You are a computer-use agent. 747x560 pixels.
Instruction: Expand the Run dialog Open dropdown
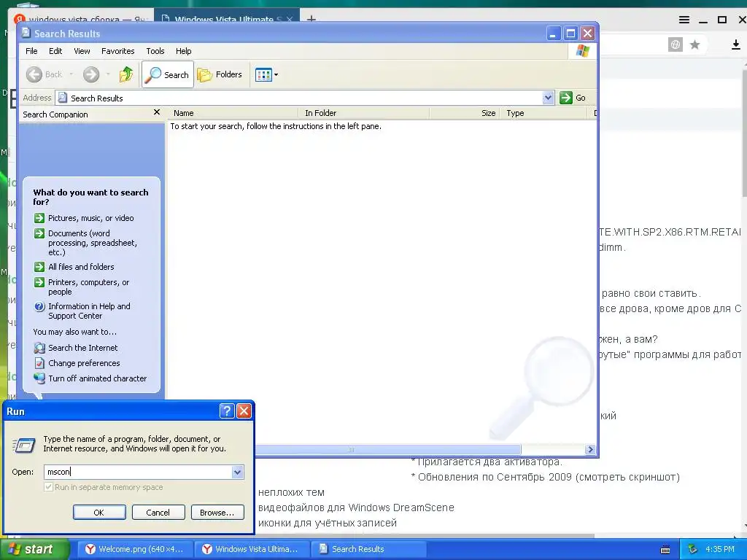[x=237, y=472]
